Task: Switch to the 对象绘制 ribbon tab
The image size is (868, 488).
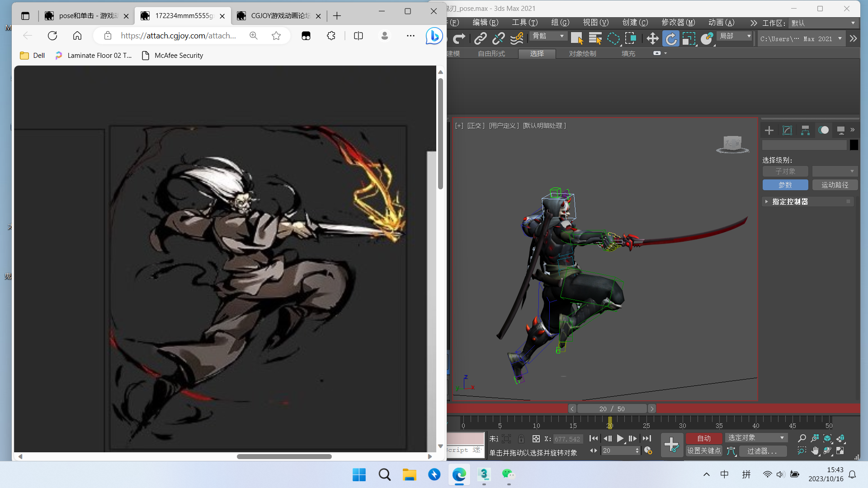Action: (x=582, y=54)
